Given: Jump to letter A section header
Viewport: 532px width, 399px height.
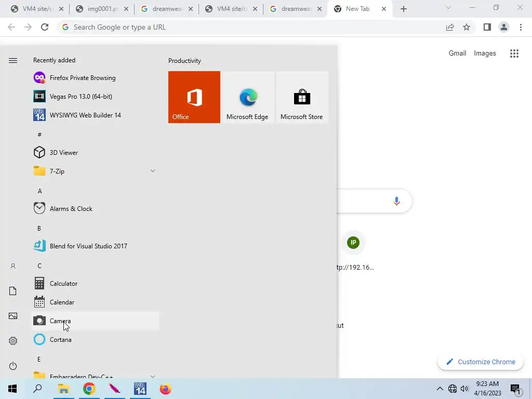Looking at the screenshot, I should pos(39,191).
